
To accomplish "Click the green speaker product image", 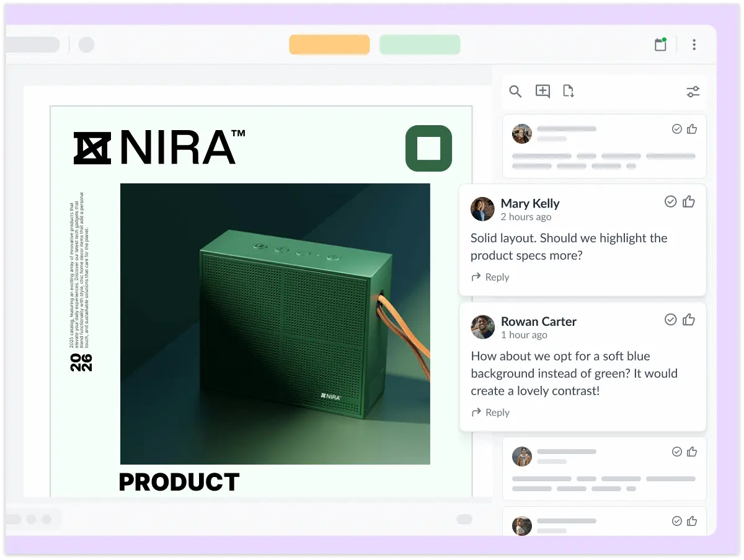I will [x=275, y=323].
